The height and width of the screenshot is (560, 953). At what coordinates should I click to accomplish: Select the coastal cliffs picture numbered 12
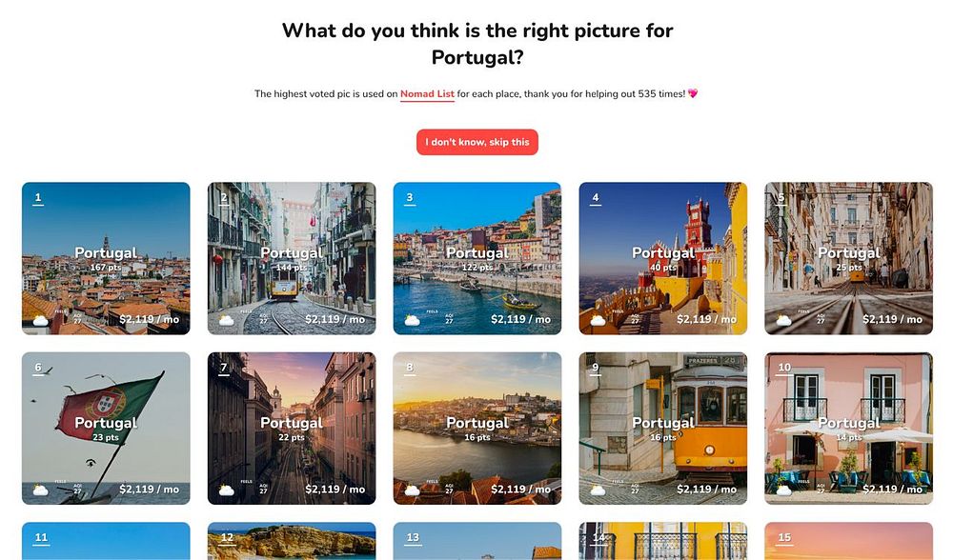(292, 541)
